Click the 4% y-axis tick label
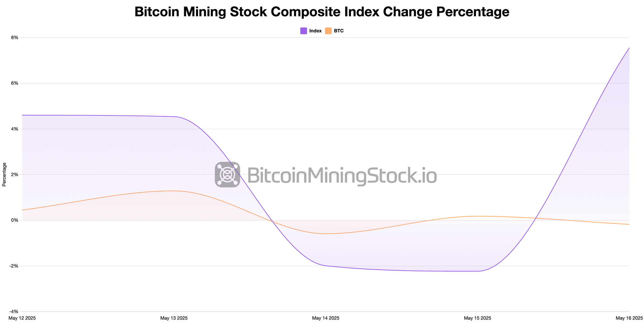This screenshot has width=644, height=322. [x=15, y=129]
